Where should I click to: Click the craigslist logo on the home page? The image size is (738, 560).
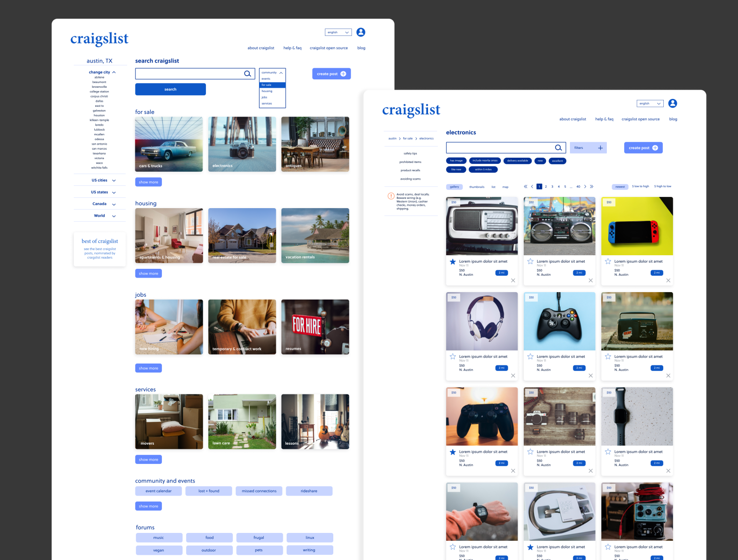click(x=99, y=39)
